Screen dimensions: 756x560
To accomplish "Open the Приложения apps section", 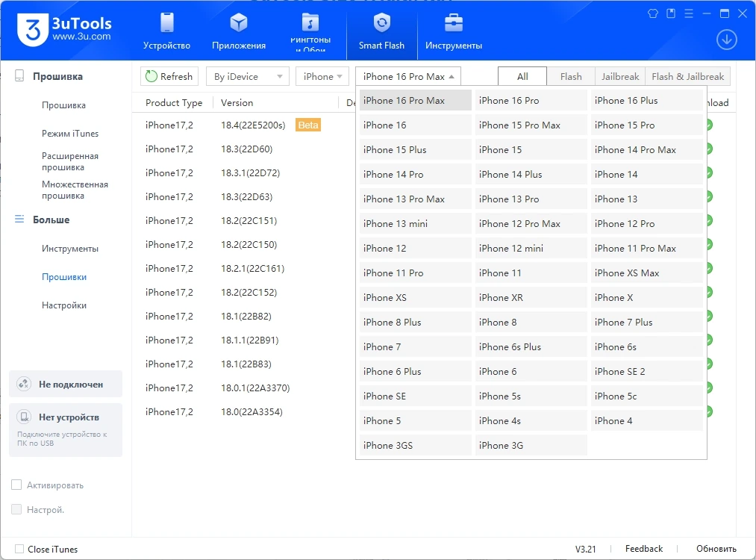I will pos(239,31).
